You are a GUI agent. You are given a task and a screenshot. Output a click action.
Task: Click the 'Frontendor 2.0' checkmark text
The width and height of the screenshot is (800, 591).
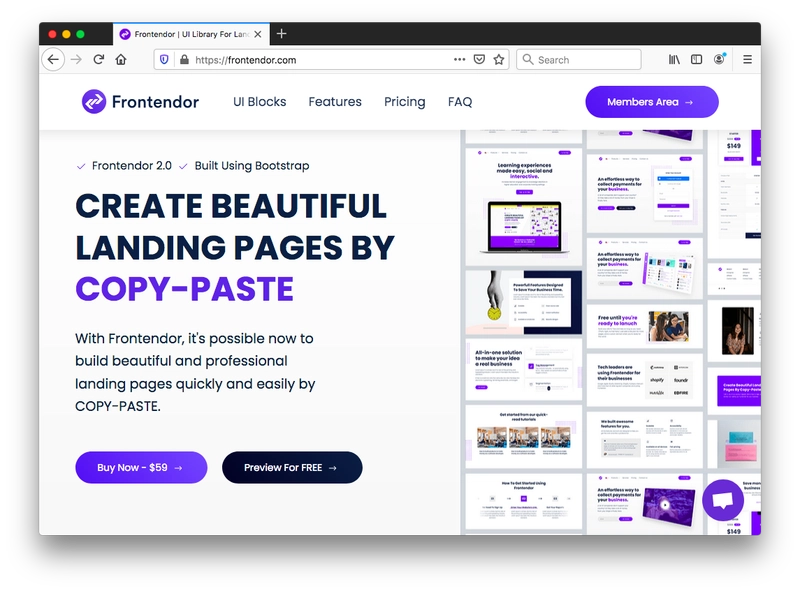click(131, 166)
